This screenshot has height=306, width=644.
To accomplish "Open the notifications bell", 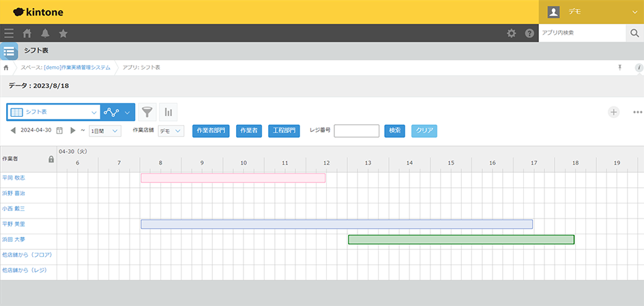I will click(45, 33).
